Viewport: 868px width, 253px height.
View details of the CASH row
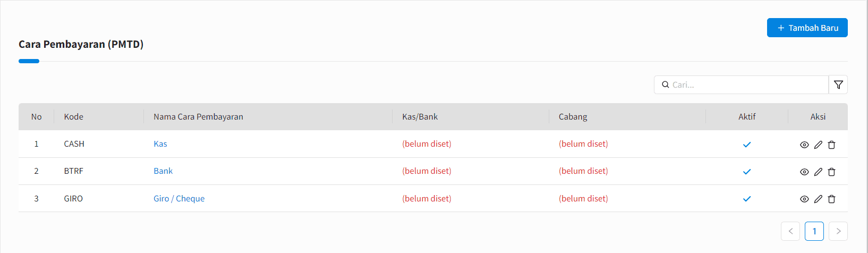click(804, 145)
